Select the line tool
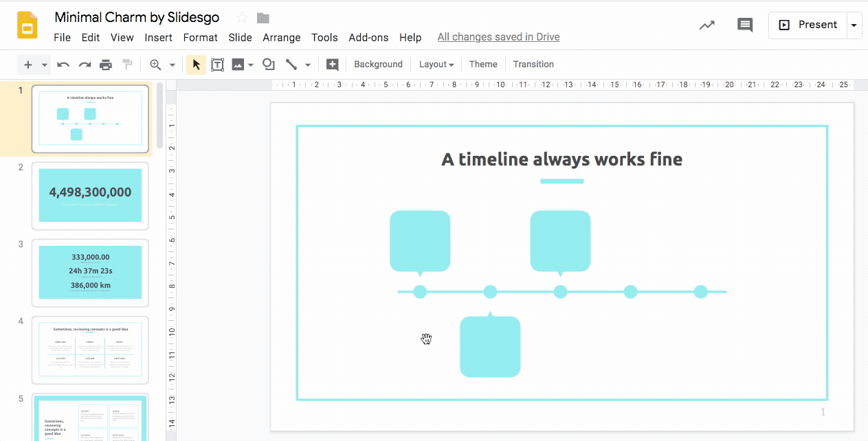The height and width of the screenshot is (441, 868). (x=291, y=65)
